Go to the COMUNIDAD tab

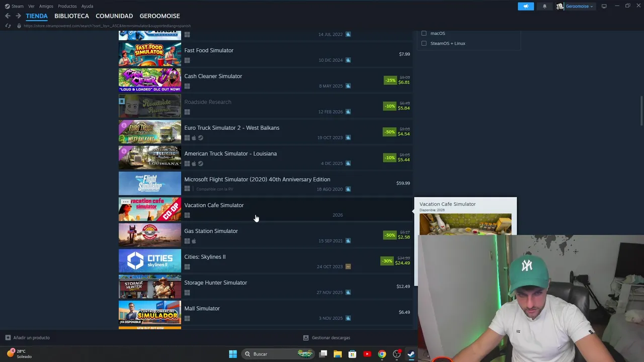[x=114, y=16]
